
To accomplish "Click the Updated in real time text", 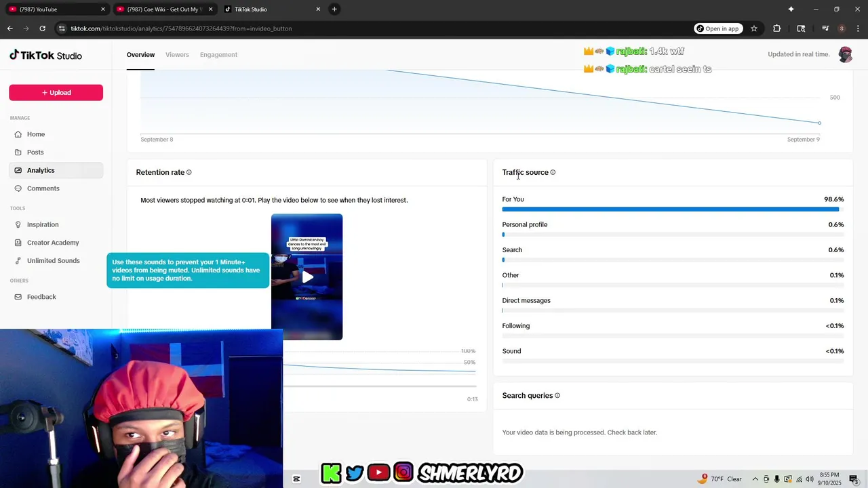I will click(x=798, y=54).
